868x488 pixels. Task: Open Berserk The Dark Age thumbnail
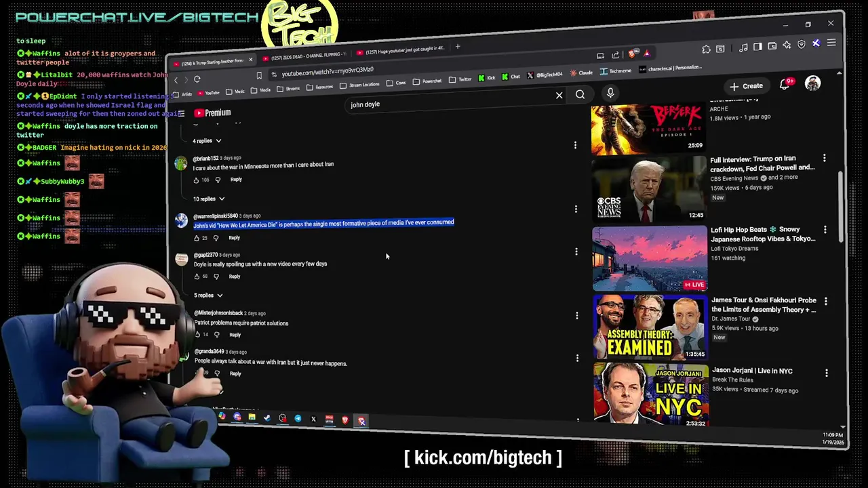[648, 129]
